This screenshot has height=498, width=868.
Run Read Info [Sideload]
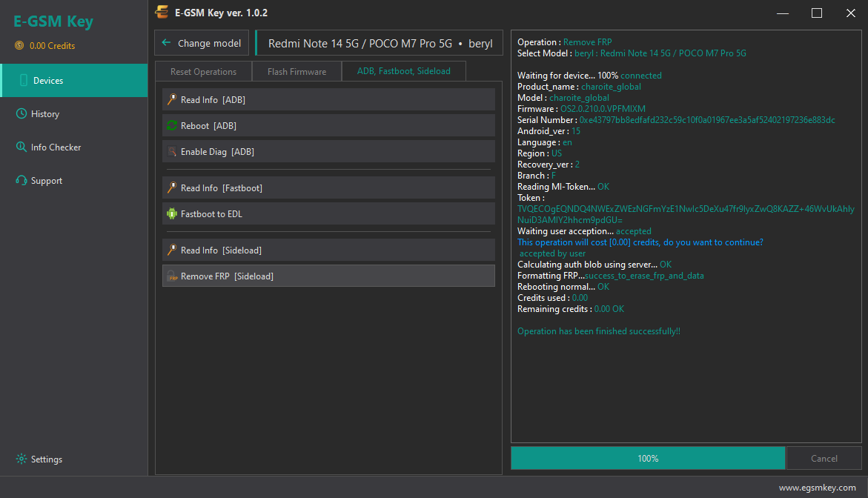tap(329, 250)
